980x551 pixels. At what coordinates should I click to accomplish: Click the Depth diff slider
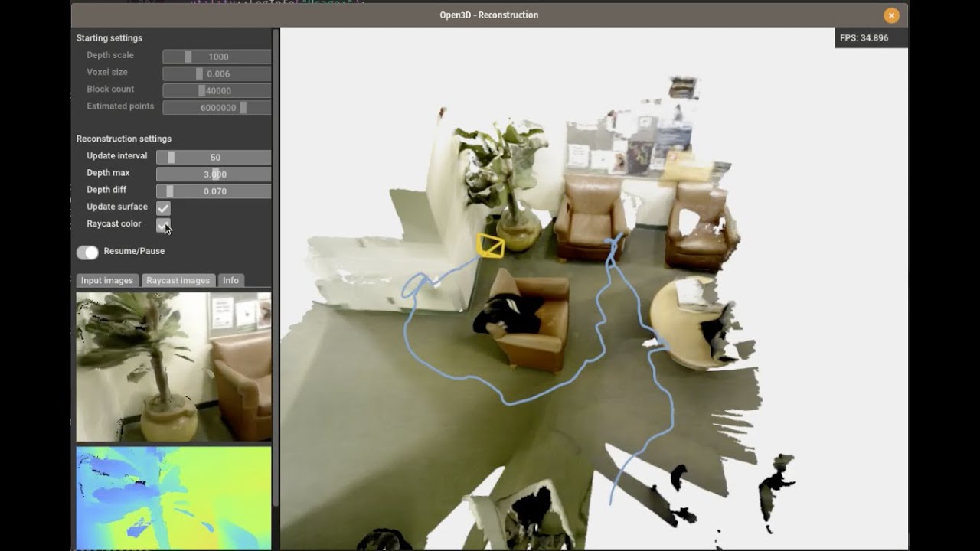(214, 191)
